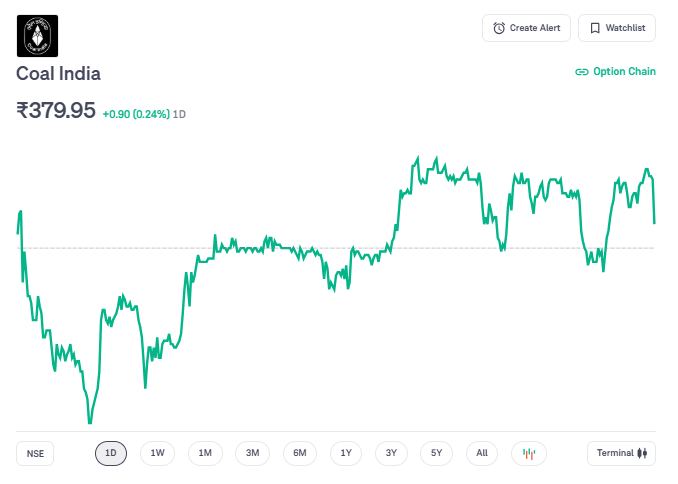678x484 pixels.
Task: Show the 3Y price chart
Action: tap(392, 453)
